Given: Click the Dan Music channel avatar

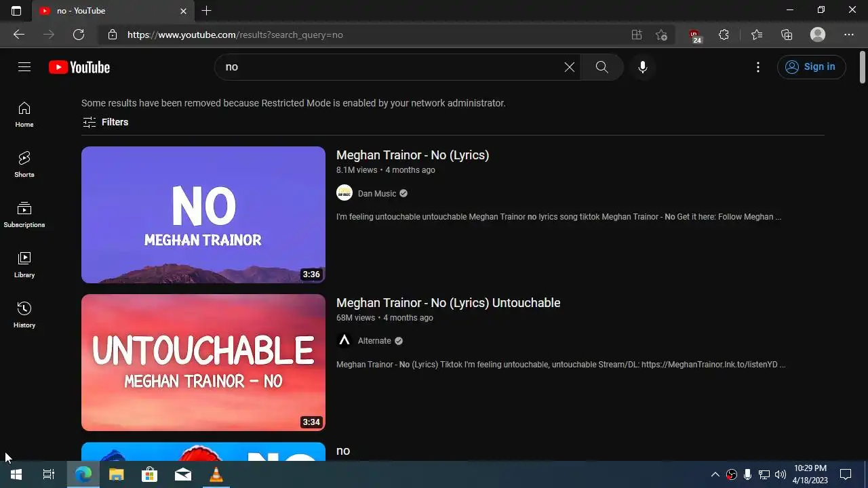Looking at the screenshot, I should (x=344, y=193).
